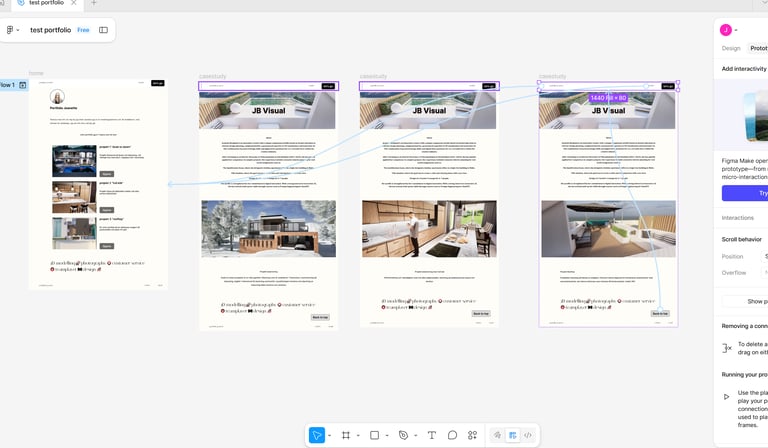This screenshot has width=768, height=448.
Task: Open Frame tool options dropdown
Action: point(358,435)
